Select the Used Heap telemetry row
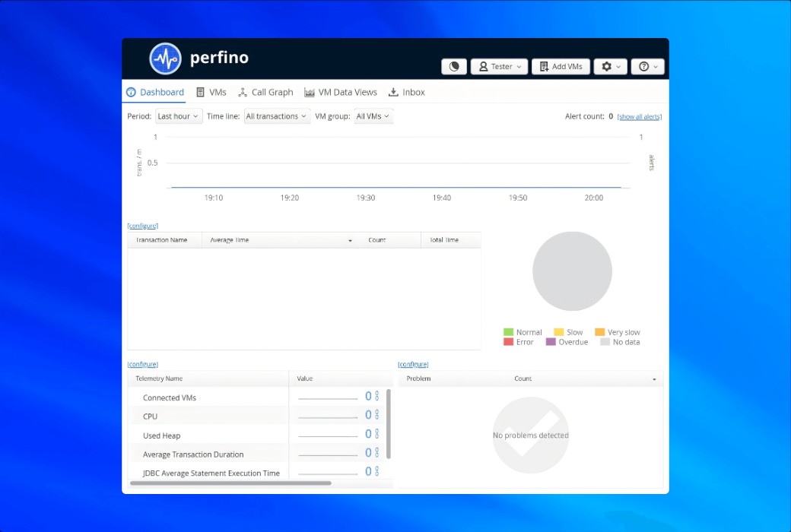Viewport: 791px width, 532px height. click(x=257, y=435)
